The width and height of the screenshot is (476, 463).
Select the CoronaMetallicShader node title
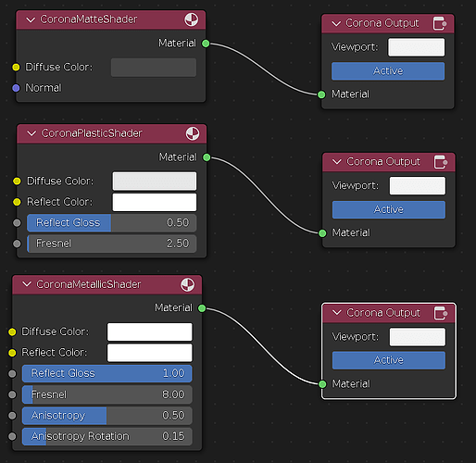89,284
